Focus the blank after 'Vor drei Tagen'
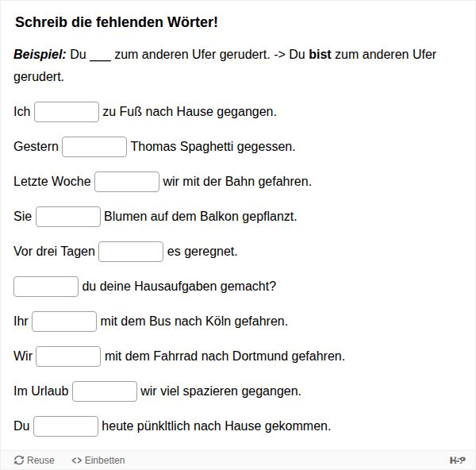 tap(131, 252)
